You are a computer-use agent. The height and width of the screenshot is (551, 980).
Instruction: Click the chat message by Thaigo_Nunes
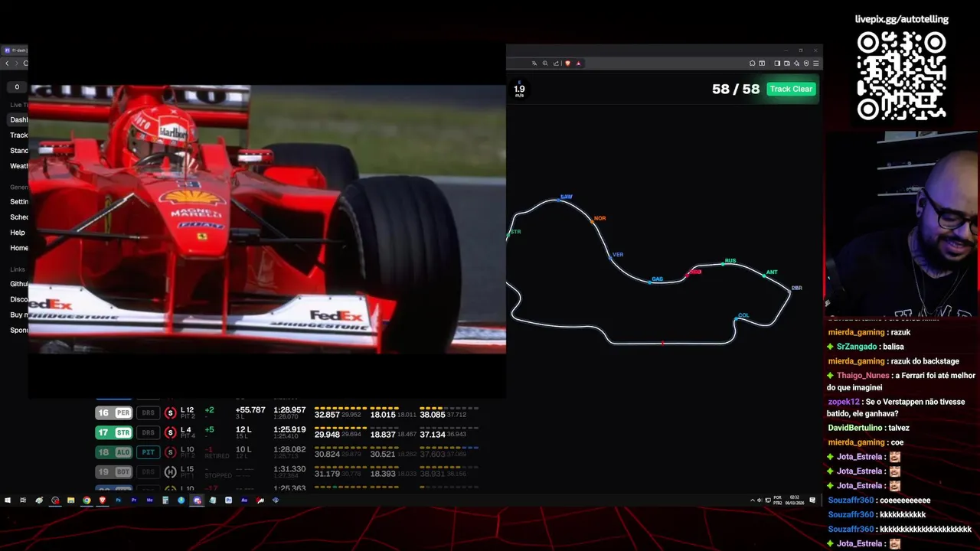[x=902, y=381]
